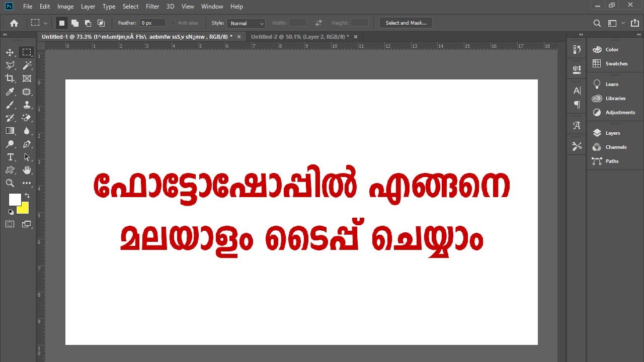Image resolution: width=644 pixels, height=362 pixels.
Task: Expand the toolbox with double-arrow
Action: 5,35
